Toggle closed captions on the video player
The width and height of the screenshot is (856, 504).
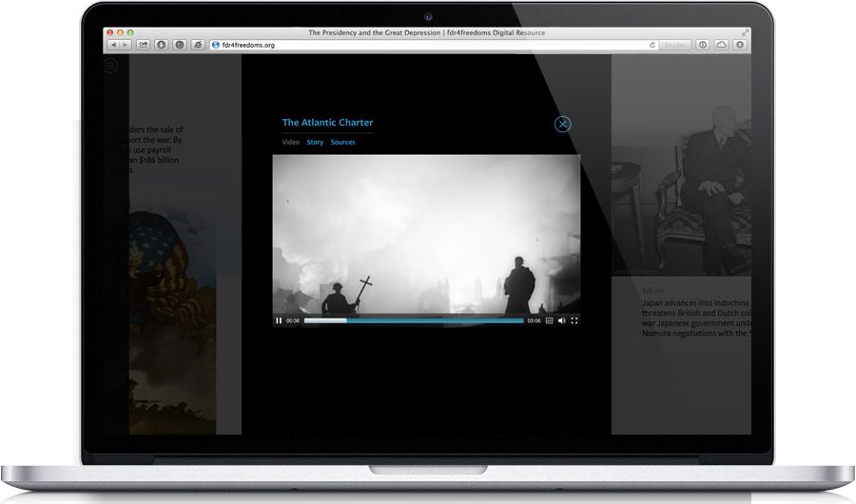[549, 320]
